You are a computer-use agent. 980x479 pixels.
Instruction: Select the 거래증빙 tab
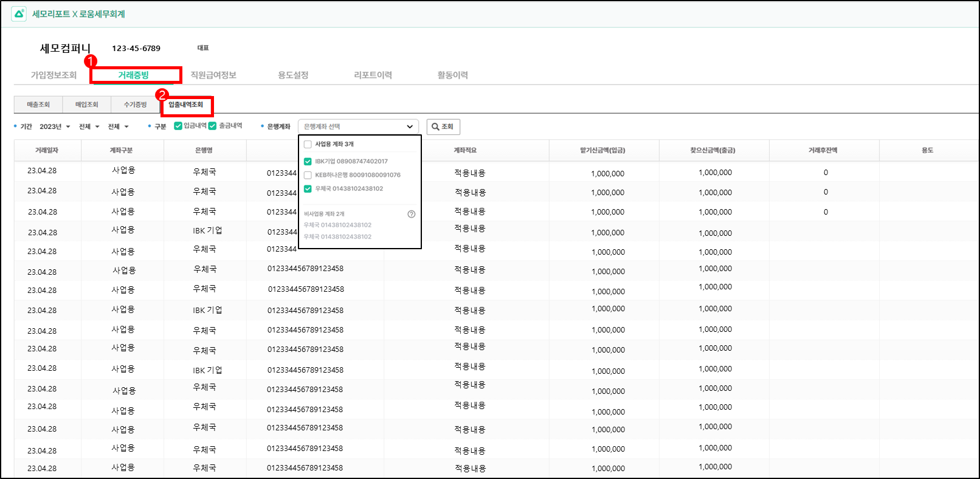(x=134, y=75)
